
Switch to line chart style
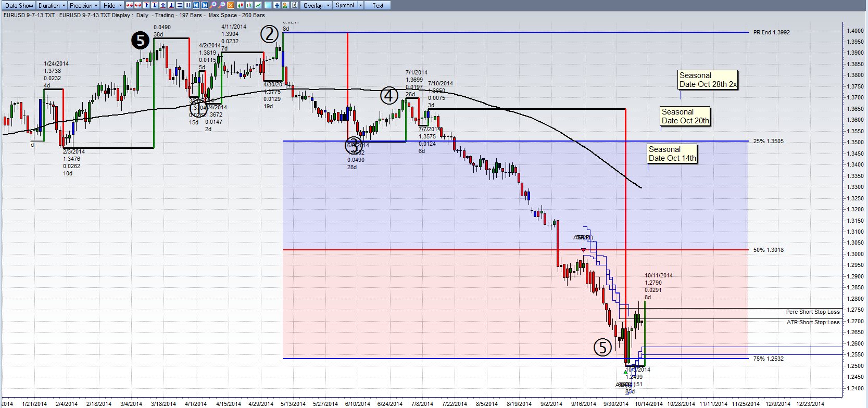(x=258, y=5)
